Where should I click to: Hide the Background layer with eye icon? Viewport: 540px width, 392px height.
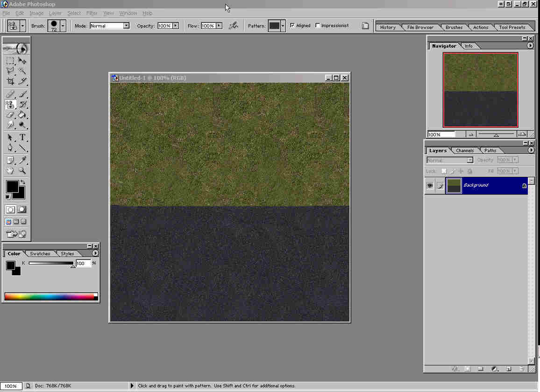point(429,186)
